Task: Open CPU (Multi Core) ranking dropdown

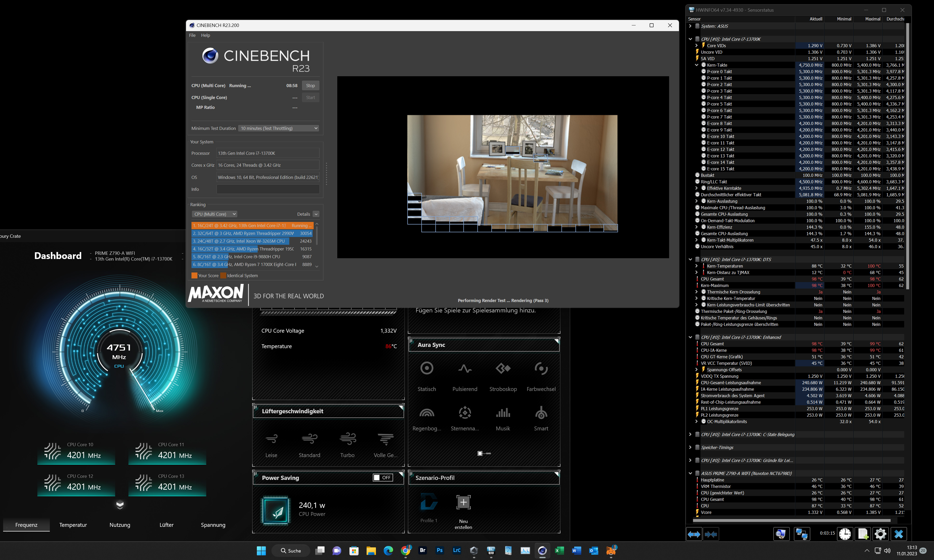Action: point(214,214)
